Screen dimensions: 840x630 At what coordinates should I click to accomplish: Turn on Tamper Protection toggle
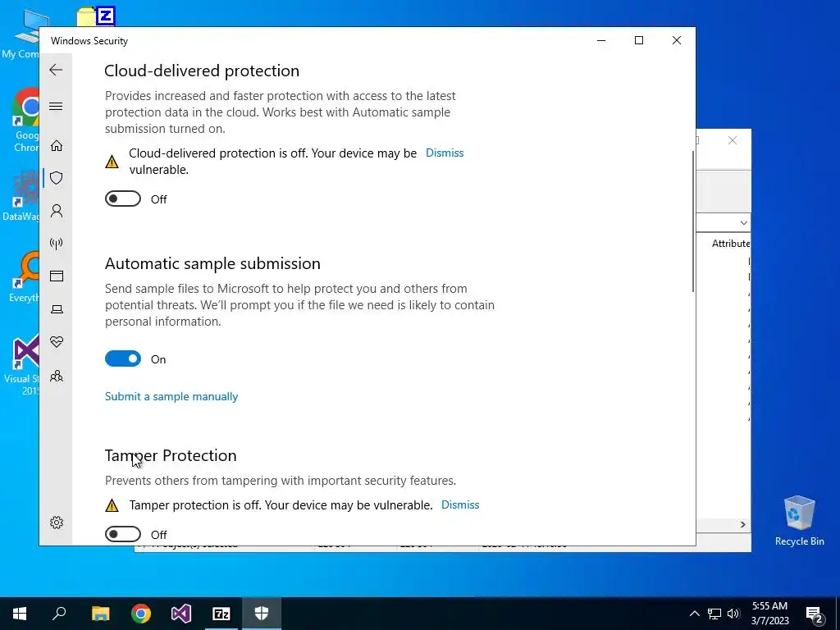pos(123,534)
